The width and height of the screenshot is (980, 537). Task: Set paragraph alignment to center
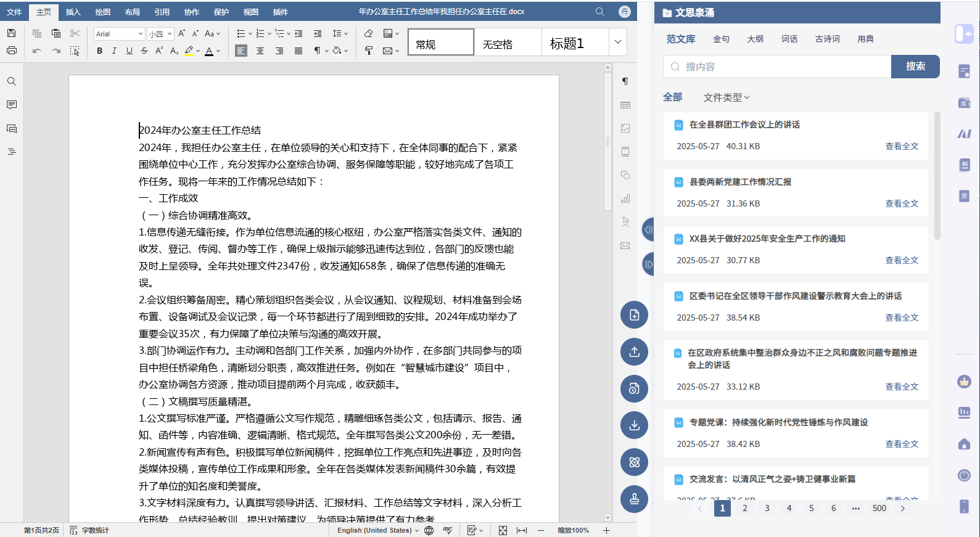[x=260, y=51]
